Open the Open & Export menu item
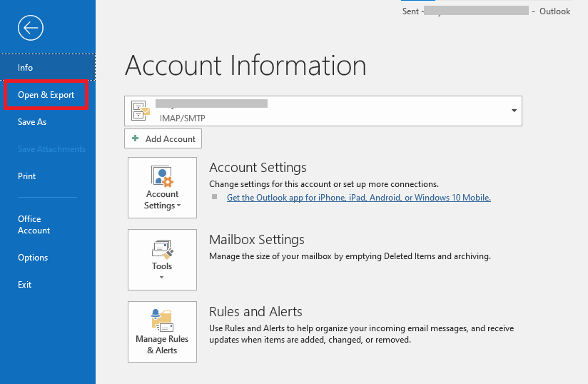The image size is (588, 384). [46, 95]
